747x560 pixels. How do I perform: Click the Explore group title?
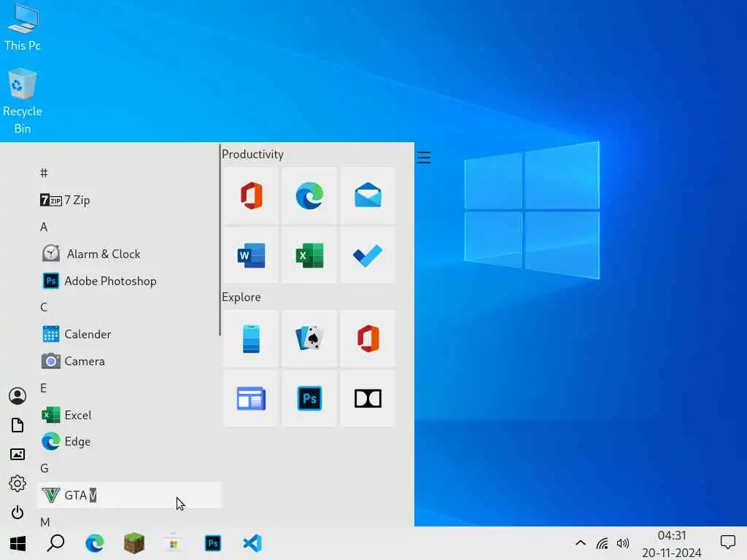[x=241, y=297]
